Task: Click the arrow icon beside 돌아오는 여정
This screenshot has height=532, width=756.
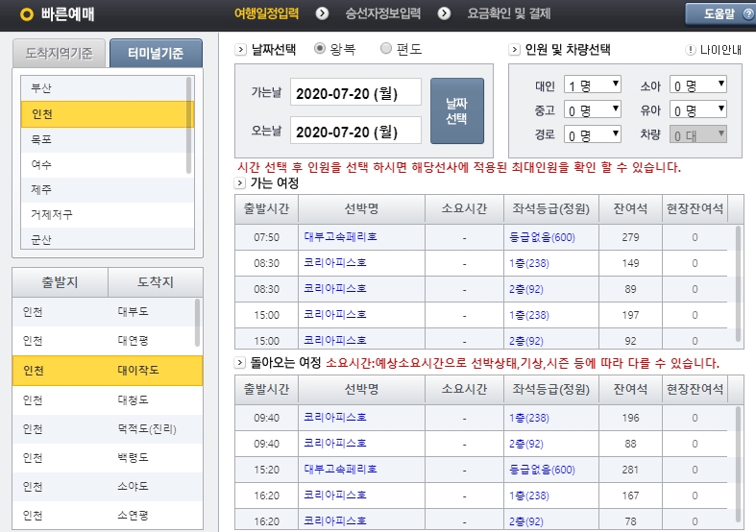Action: (239, 363)
